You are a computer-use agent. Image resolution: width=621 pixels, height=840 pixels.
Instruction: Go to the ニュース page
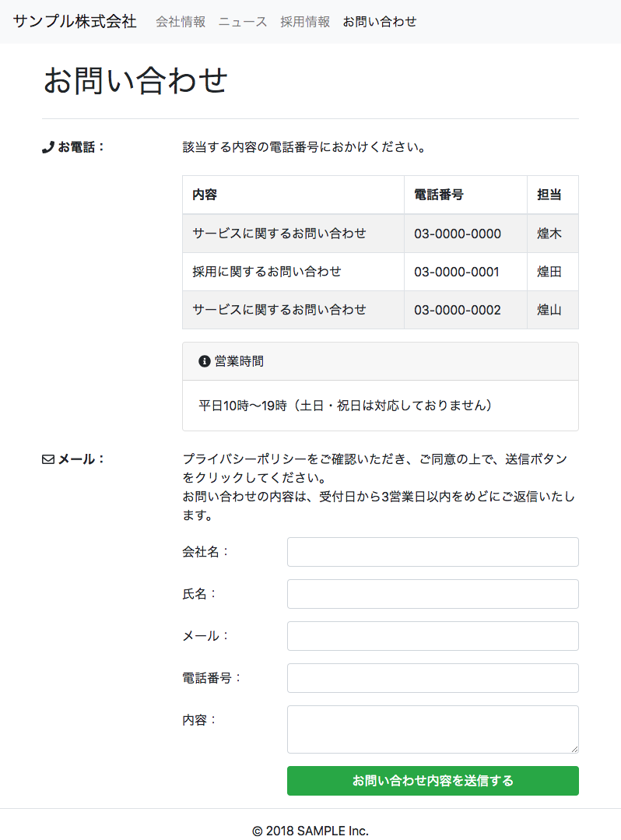[243, 22]
